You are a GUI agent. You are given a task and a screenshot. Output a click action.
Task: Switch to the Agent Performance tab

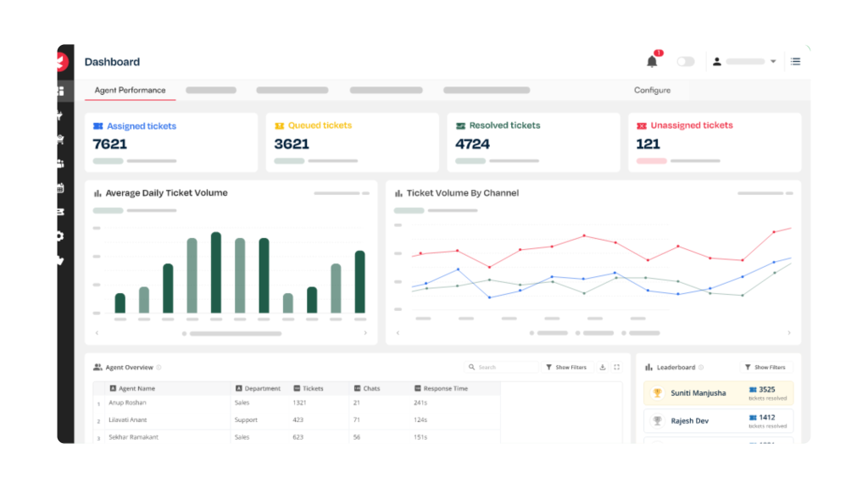pyautogui.click(x=130, y=90)
